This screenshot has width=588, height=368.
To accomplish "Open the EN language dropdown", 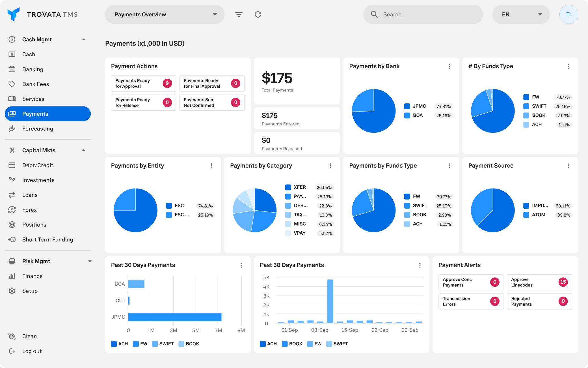I will tap(521, 14).
